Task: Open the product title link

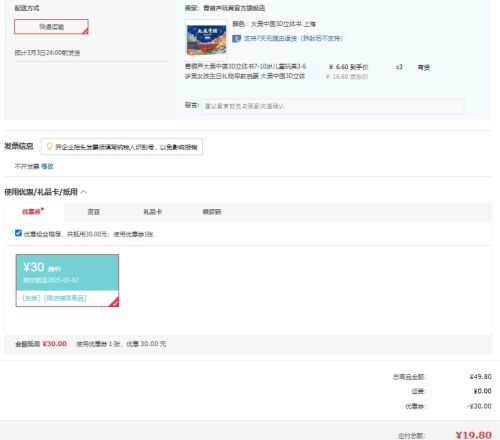Action: click(x=246, y=71)
